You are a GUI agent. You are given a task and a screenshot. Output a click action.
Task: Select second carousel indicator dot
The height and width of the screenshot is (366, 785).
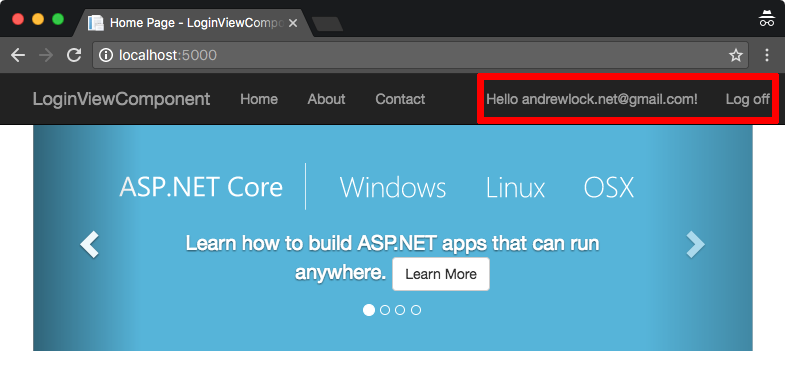(384, 310)
